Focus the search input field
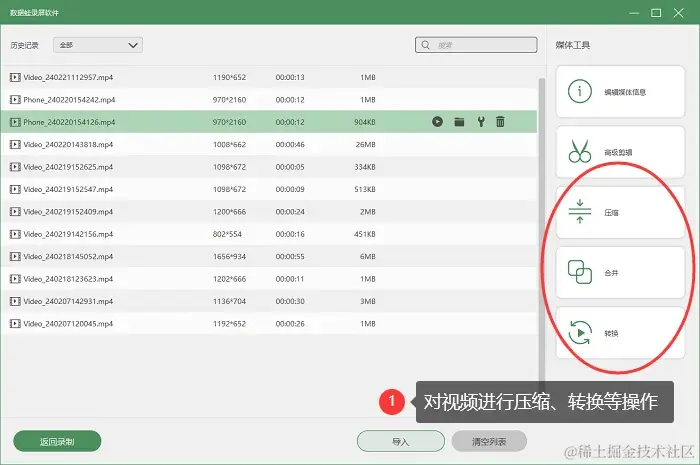This screenshot has width=700, height=465. 476,45
